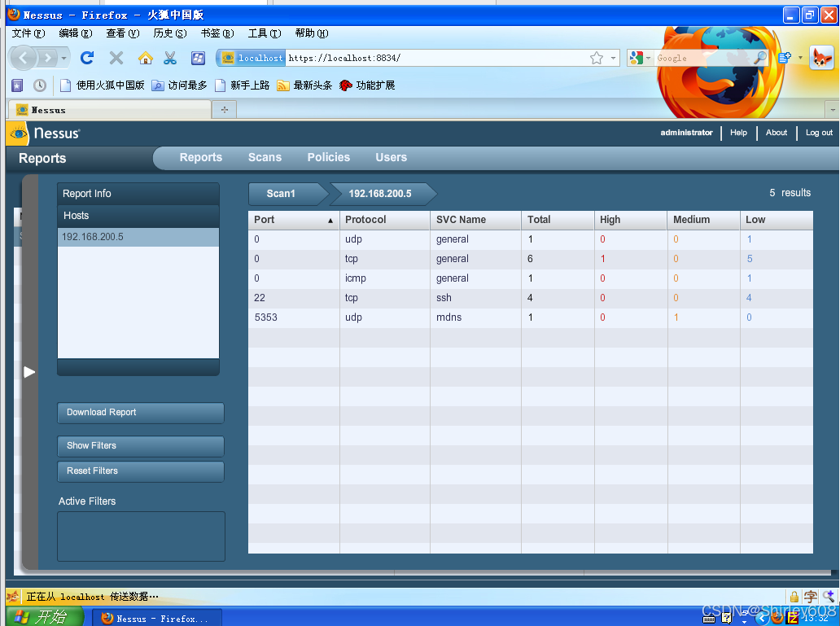Click the Scan1 breadcrumb
The height and width of the screenshot is (626, 840).
click(x=287, y=194)
